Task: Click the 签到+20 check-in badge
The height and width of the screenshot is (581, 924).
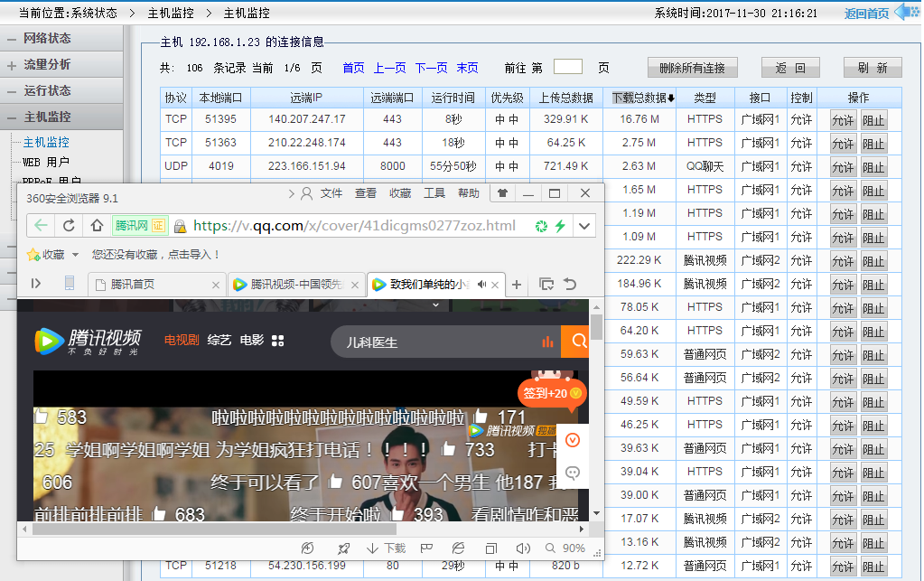Action: coord(552,393)
